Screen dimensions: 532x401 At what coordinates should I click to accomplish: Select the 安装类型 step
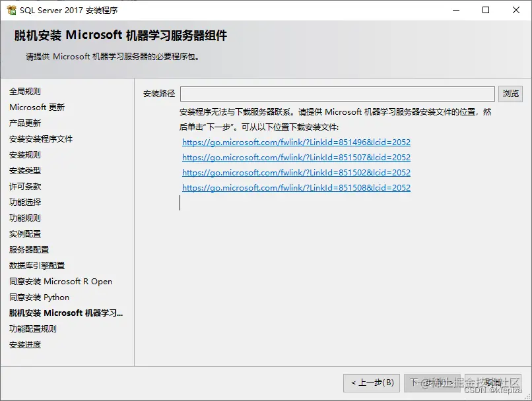click(x=25, y=171)
